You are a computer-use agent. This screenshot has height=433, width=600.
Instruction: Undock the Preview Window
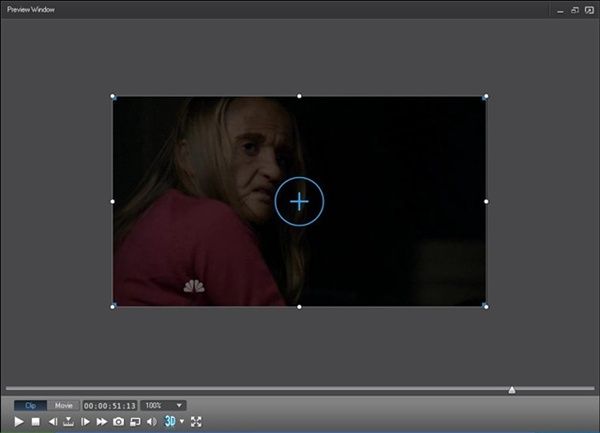coord(574,10)
